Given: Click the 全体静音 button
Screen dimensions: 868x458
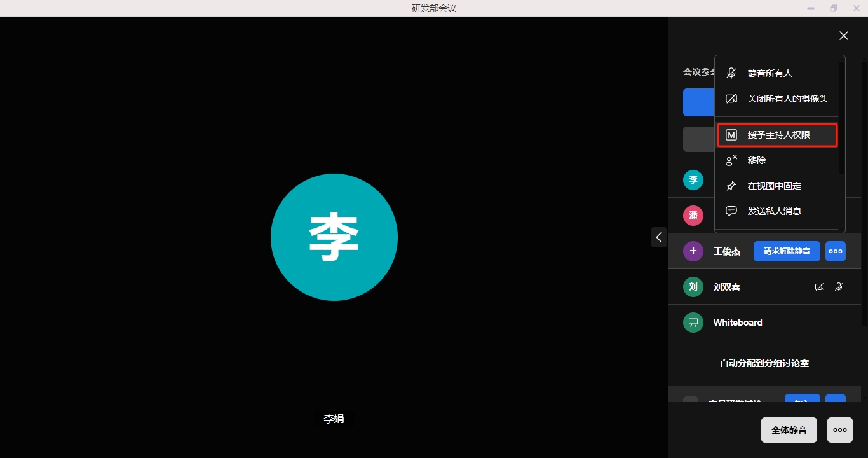Looking at the screenshot, I should tap(789, 430).
